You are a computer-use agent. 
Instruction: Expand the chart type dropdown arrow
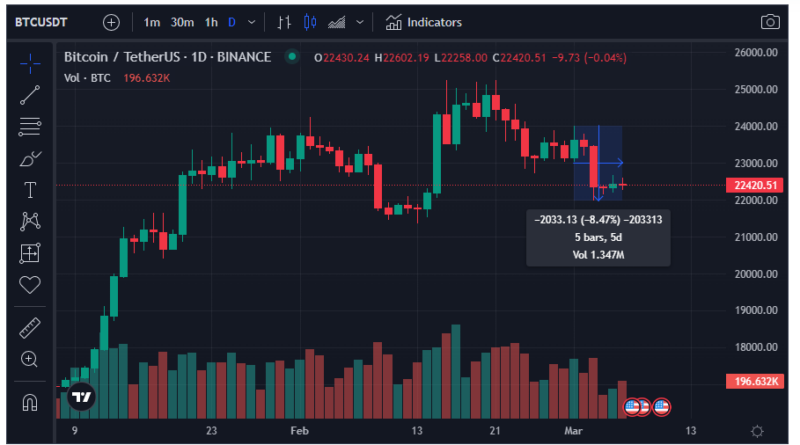click(359, 22)
